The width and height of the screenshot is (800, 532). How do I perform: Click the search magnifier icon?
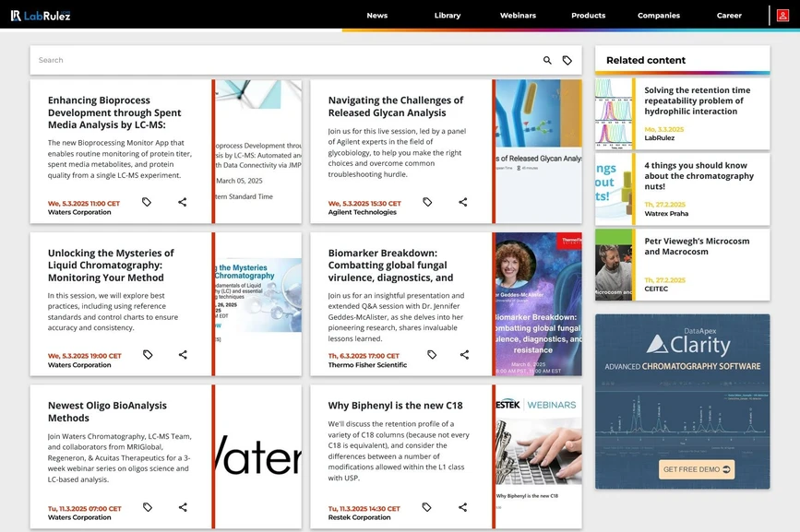click(547, 60)
